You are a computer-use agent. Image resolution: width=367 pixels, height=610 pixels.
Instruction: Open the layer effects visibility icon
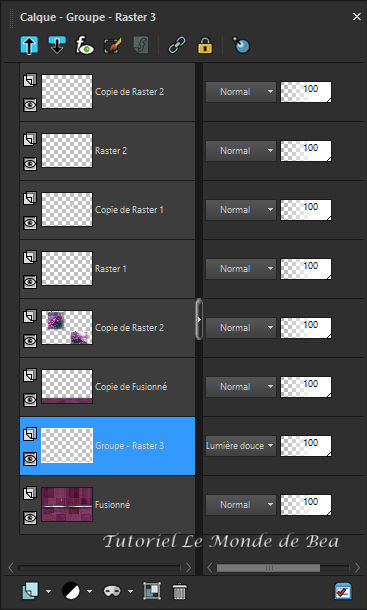point(84,46)
